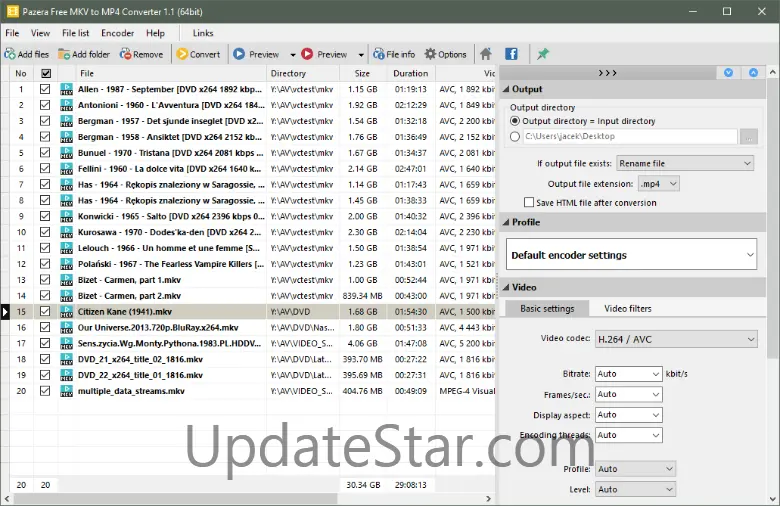Screen dimensions: 780x506
Task: Click file icon of multiple_data_streams.mkv
Action: pos(66,391)
